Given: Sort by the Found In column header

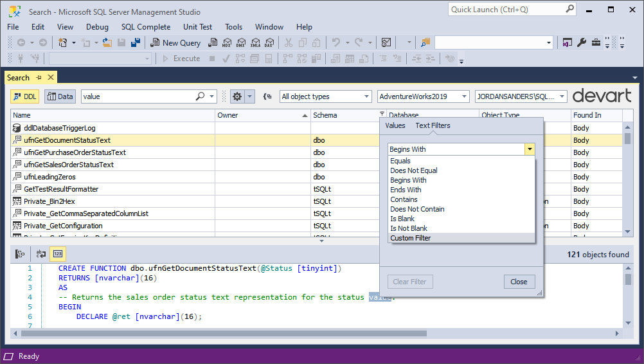Looking at the screenshot, I should tap(596, 115).
